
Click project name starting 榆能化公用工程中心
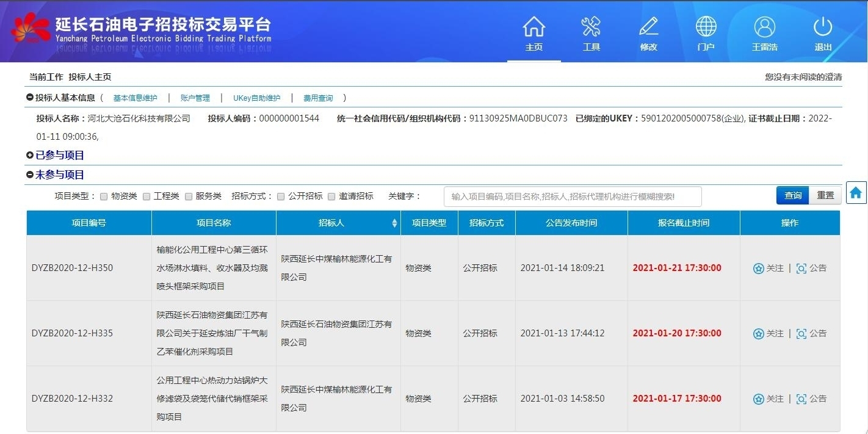[x=212, y=268]
